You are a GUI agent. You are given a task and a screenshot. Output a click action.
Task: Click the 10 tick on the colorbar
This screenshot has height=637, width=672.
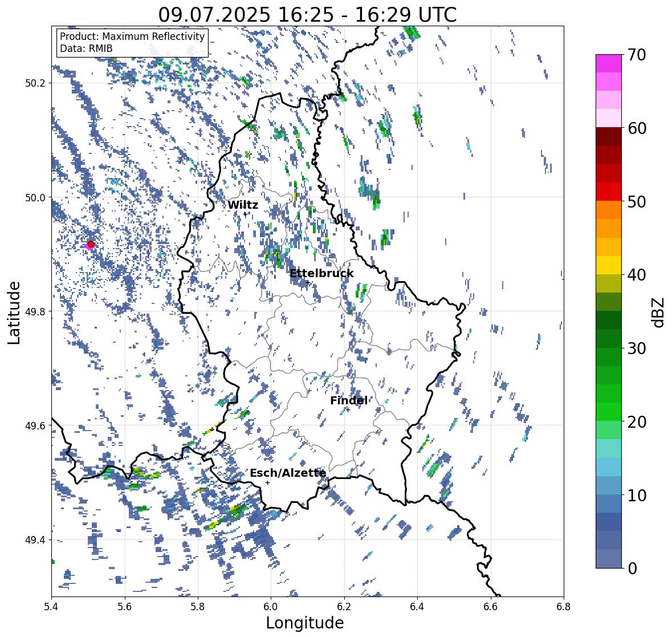(637, 495)
